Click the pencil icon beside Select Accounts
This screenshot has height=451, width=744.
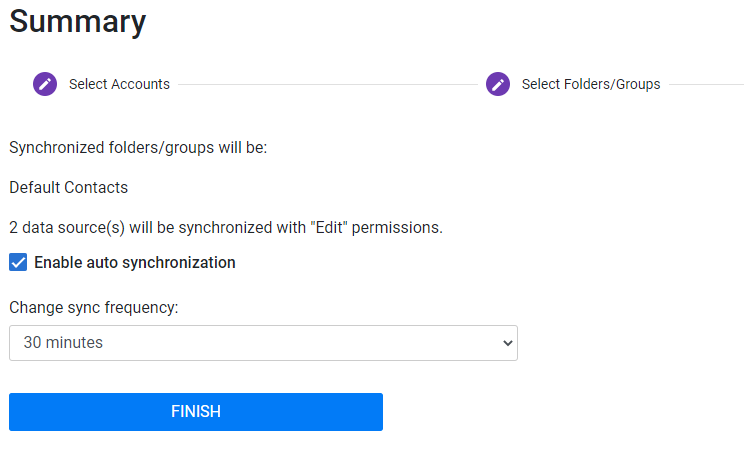click(x=45, y=84)
